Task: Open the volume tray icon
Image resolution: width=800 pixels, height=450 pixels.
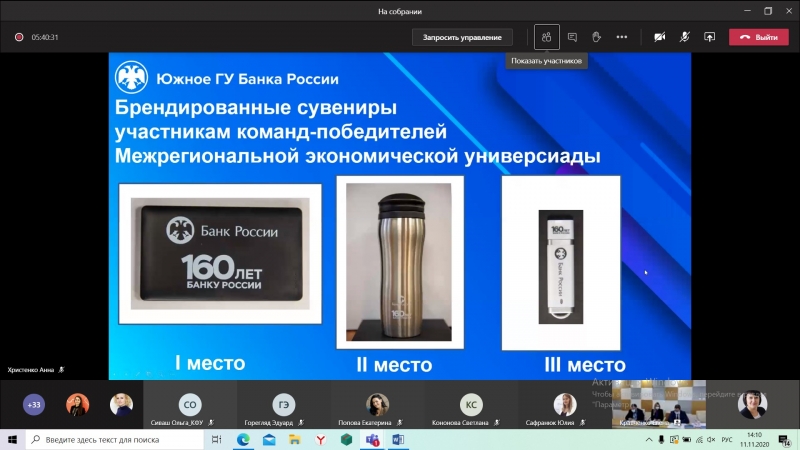Action: (711, 439)
